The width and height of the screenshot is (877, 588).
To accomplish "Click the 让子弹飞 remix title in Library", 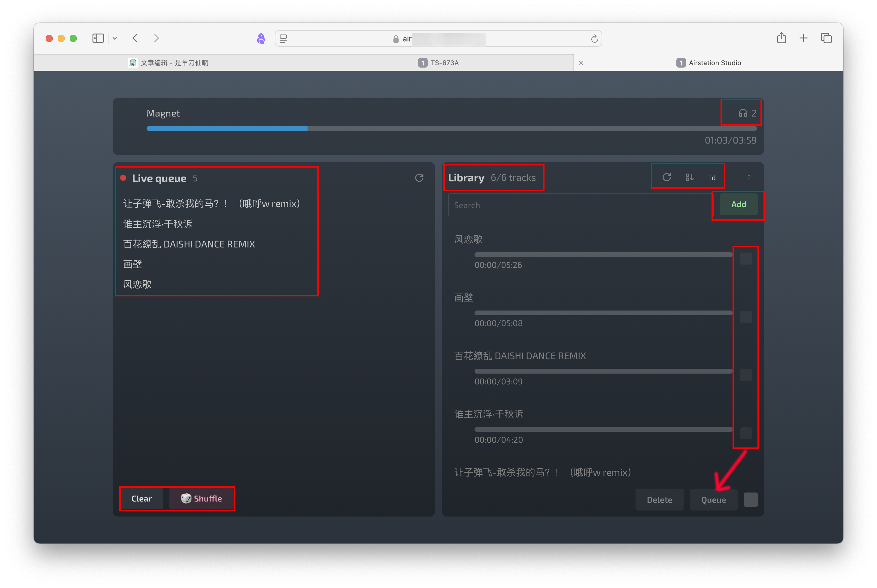I will tap(543, 472).
